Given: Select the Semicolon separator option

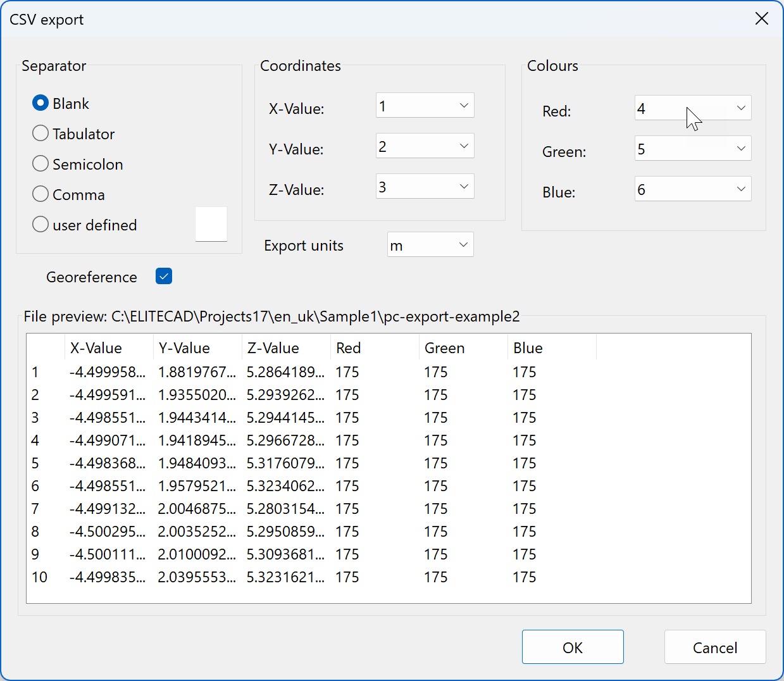Looking at the screenshot, I should [40, 164].
